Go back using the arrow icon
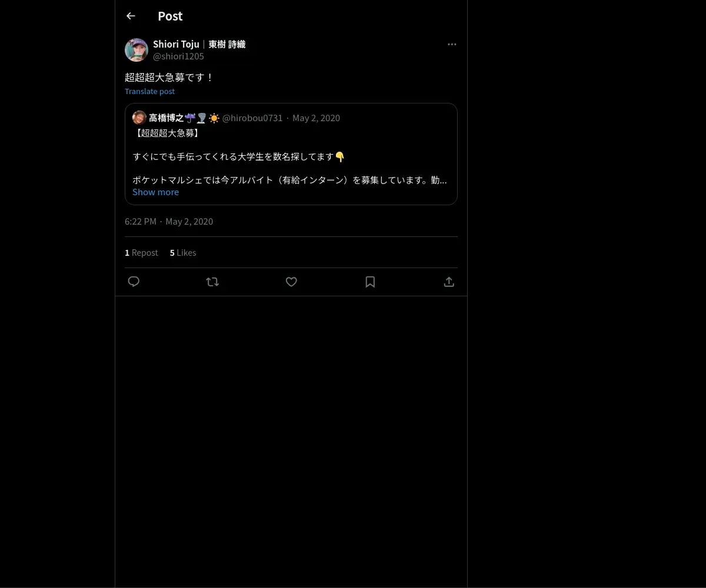Viewport: 706px width, 588px height. [131, 16]
